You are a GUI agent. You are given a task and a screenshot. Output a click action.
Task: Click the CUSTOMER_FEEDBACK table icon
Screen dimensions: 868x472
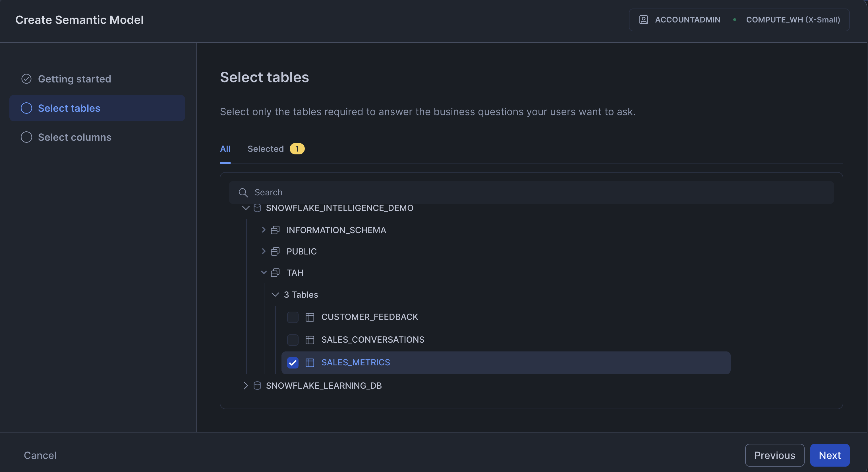(x=310, y=317)
